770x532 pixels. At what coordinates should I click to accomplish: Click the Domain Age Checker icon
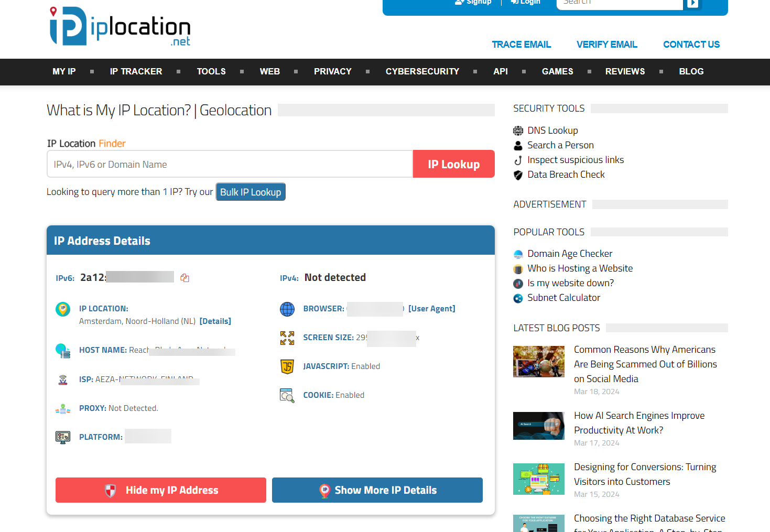point(518,254)
